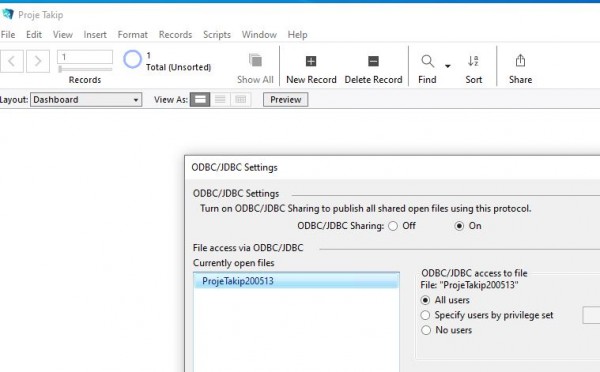This screenshot has height=372, width=600.
Task: Expand the Find dropdown arrow
Action: point(447,66)
